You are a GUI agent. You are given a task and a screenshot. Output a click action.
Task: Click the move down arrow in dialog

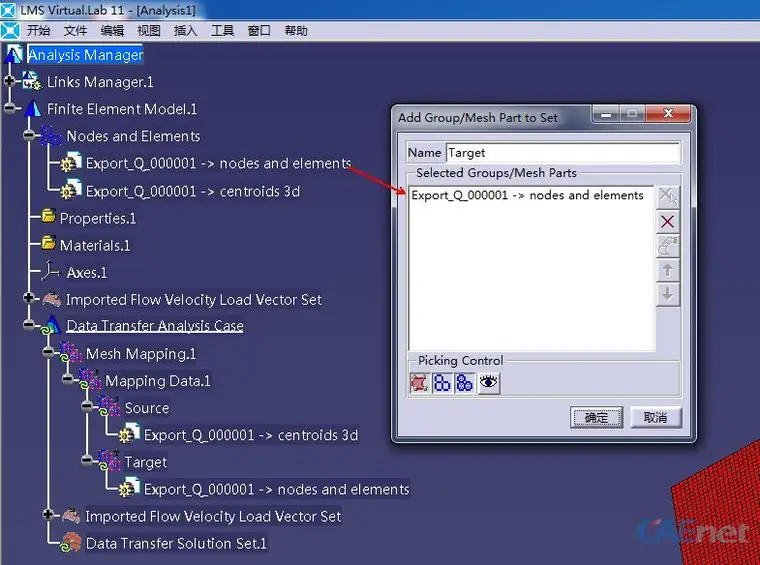click(667, 294)
